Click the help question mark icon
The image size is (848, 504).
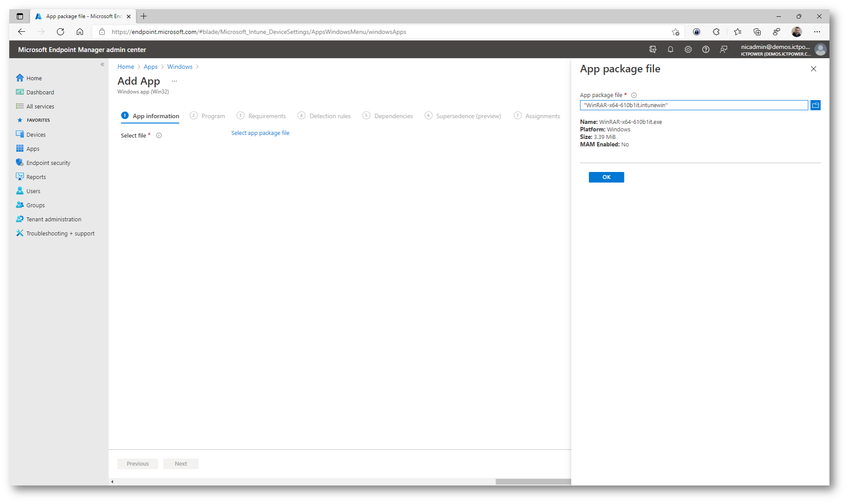click(x=705, y=49)
